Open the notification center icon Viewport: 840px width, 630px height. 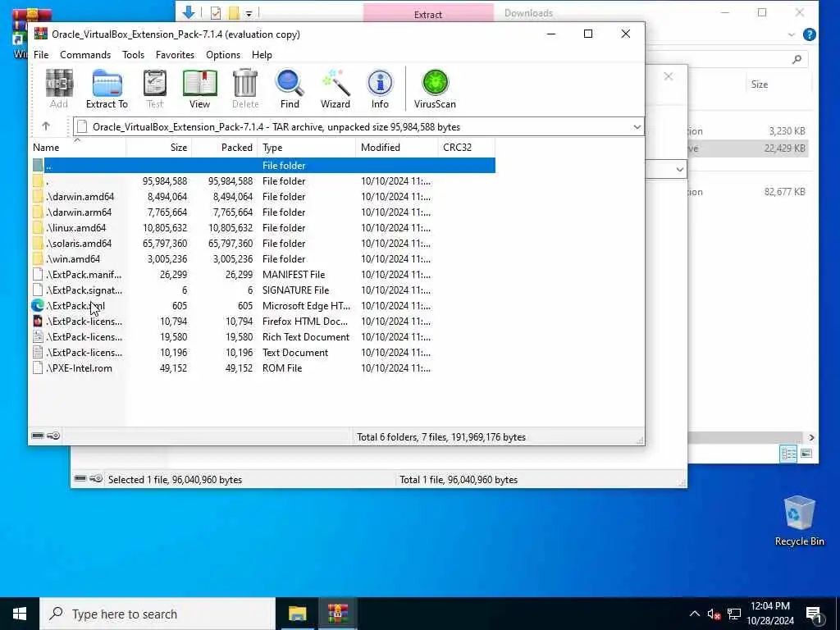814,614
